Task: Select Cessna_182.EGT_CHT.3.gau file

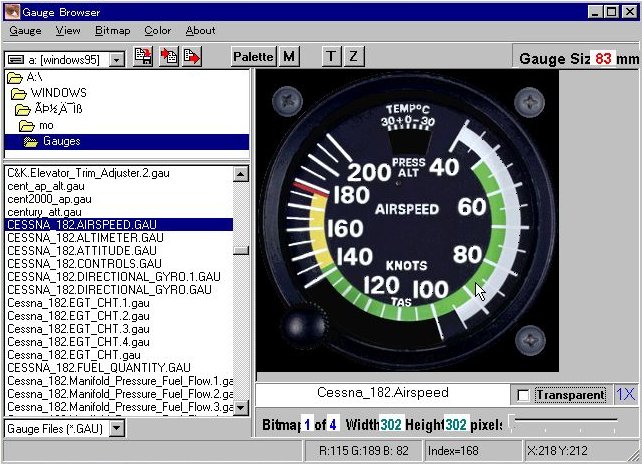Action: [78, 329]
